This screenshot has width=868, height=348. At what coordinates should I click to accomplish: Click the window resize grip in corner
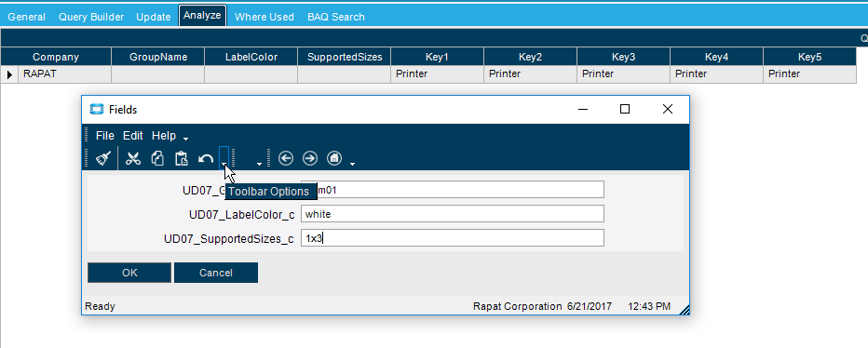[x=684, y=309]
